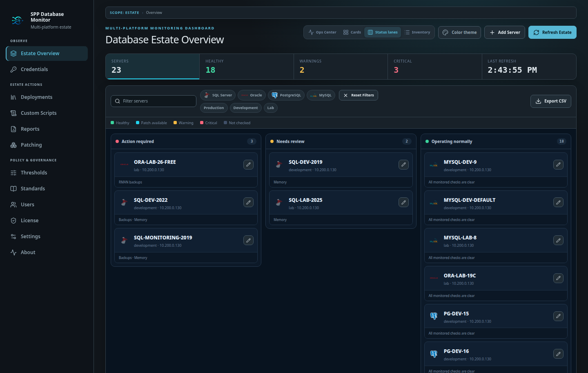The width and height of the screenshot is (588, 373).
Task: Open edit pencil for ORA-LAB-26-FREE
Action: [x=248, y=165]
